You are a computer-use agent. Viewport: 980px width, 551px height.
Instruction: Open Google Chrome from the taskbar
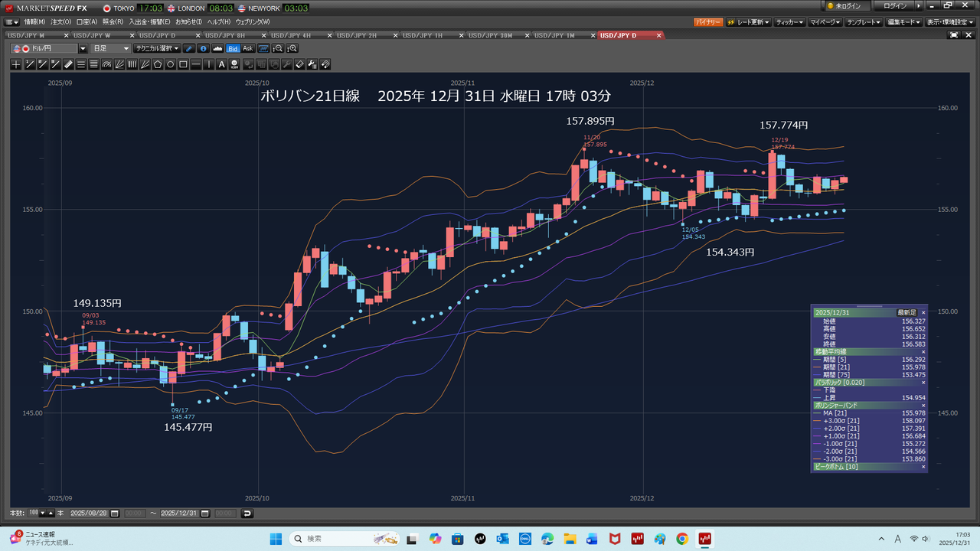click(x=681, y=539)
